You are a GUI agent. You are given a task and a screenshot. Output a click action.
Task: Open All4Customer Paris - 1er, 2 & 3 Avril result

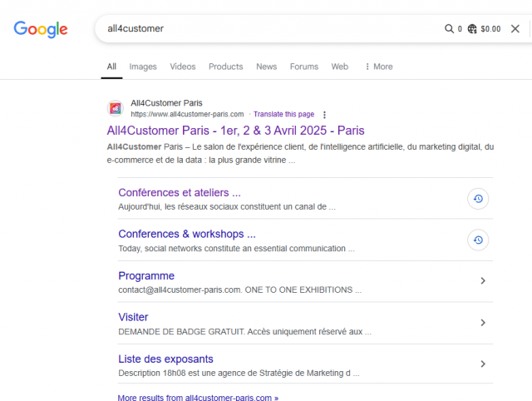click(235, 131)
